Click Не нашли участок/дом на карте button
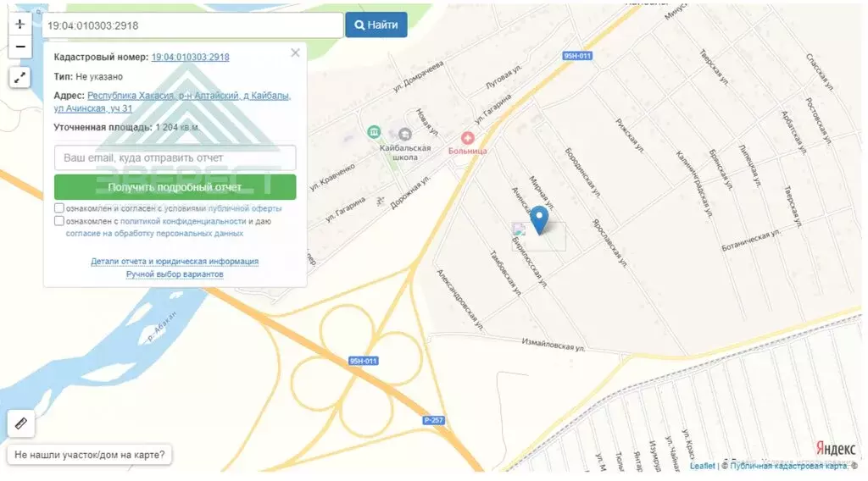Viewport: 868px width, 481px height. click(90, 455)
